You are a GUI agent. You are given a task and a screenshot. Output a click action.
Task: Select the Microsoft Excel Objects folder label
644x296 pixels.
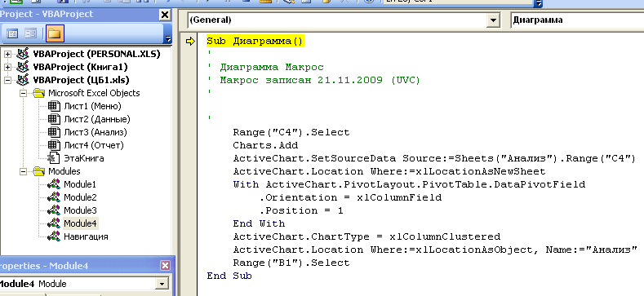[94, 93]
